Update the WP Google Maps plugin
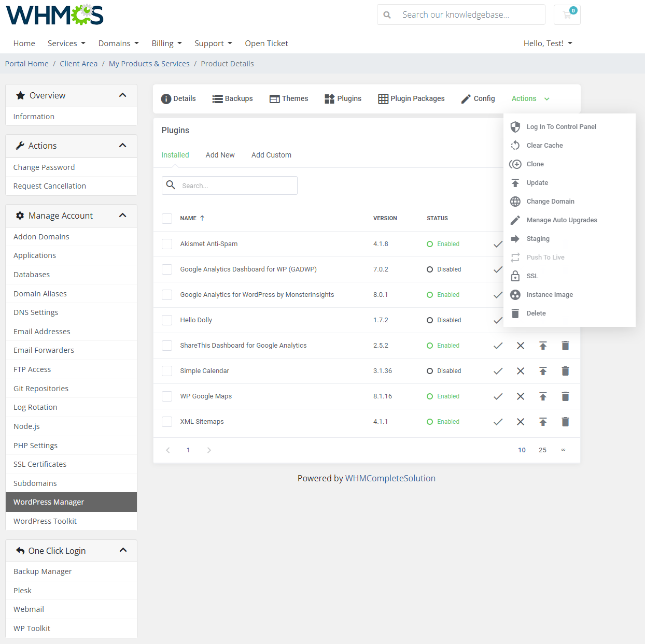The height and width of the screenshot is (644, 645). pos(543,396)
